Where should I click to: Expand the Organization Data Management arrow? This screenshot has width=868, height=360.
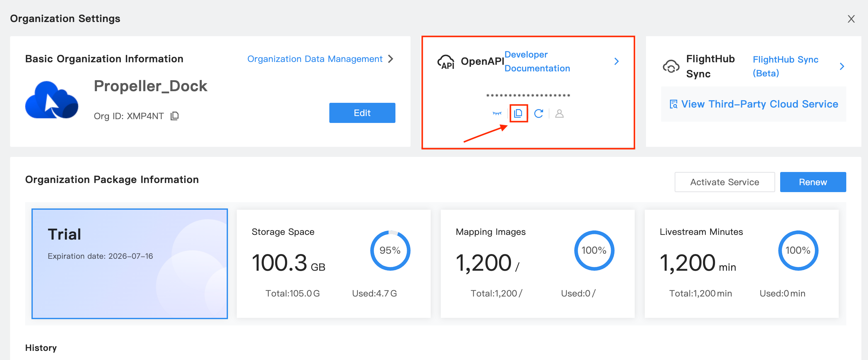pyautogui.click(x=390, y=59)
